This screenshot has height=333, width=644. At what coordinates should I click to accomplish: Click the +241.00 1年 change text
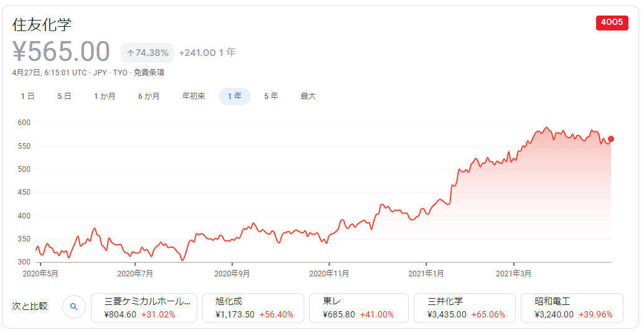click(207, 52)
